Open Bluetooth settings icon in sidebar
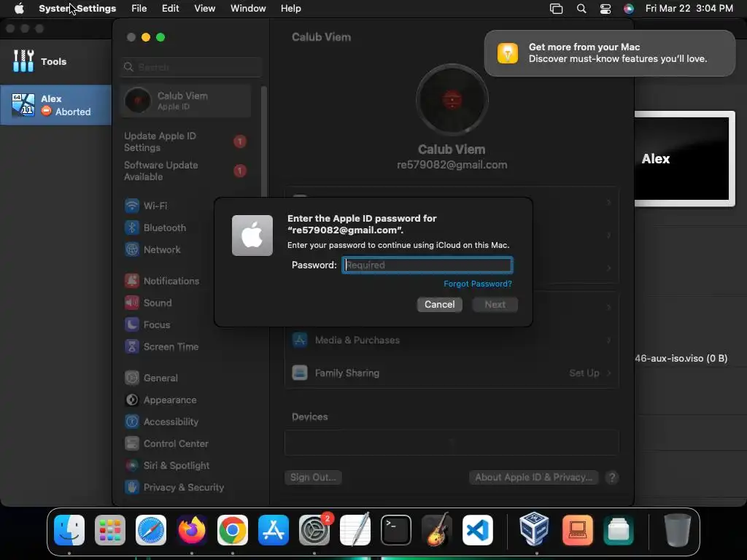Image resolution: width=747 pixels, height=560 pixels. pyautogui.click(x=132, y=227)
